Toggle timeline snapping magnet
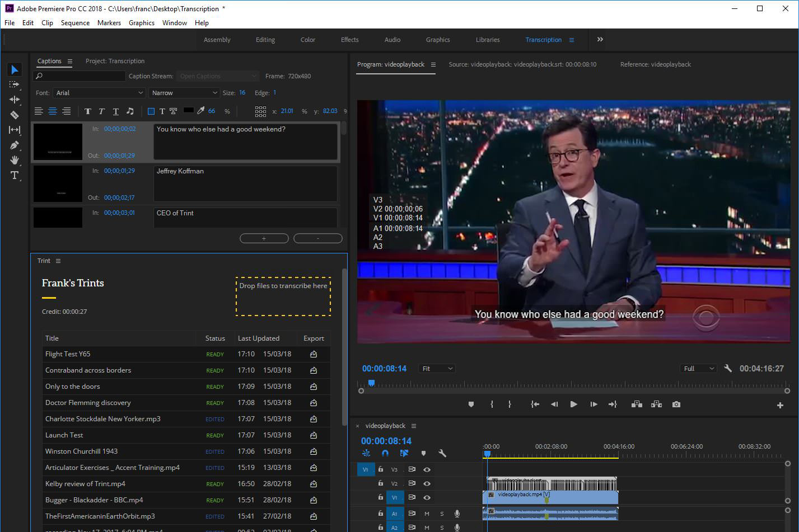 coord(385,453)
